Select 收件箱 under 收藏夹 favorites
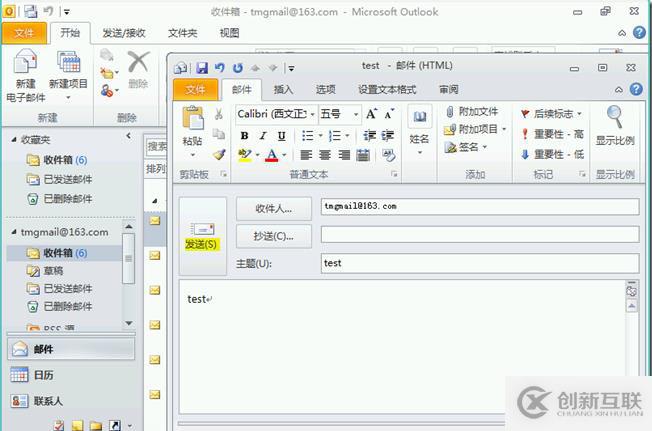Image resolution: width=652 pixels, height=431 pixels. [x=57, y=160]
